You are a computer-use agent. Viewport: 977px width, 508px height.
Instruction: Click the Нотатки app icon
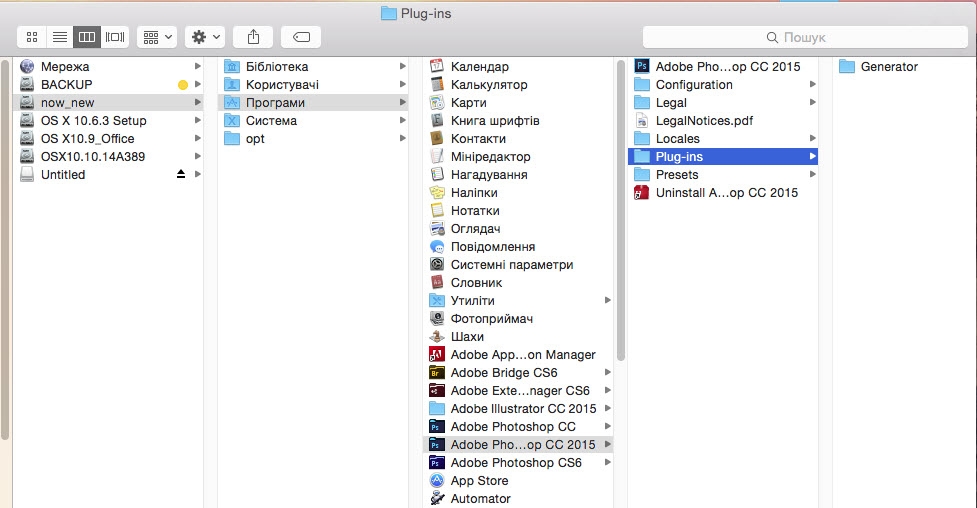tap(437, 211)
